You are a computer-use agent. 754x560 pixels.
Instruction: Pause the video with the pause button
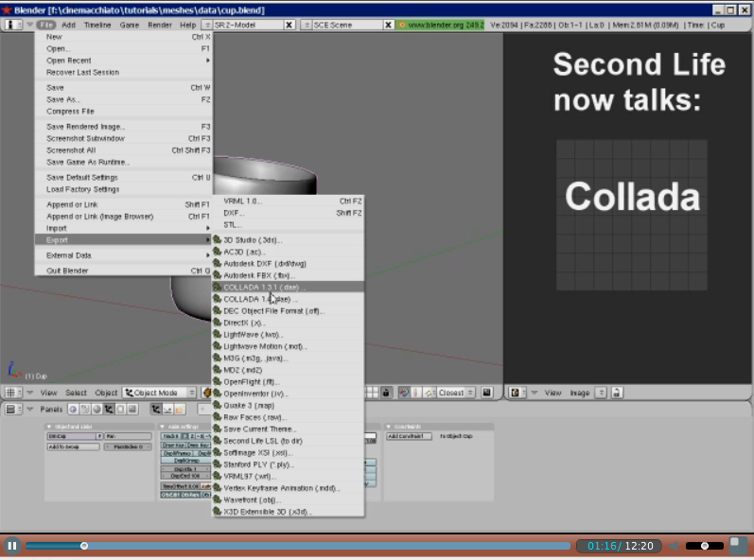(x=12, y=546)
